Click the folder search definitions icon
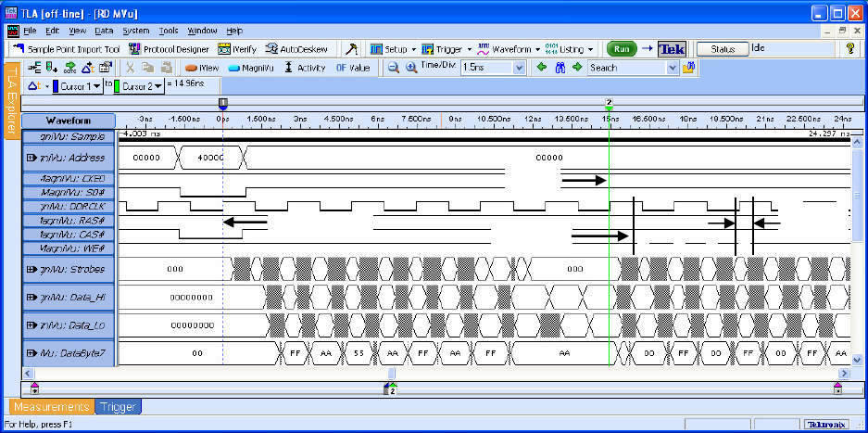The image size is (868, 433). click(688, 68)
